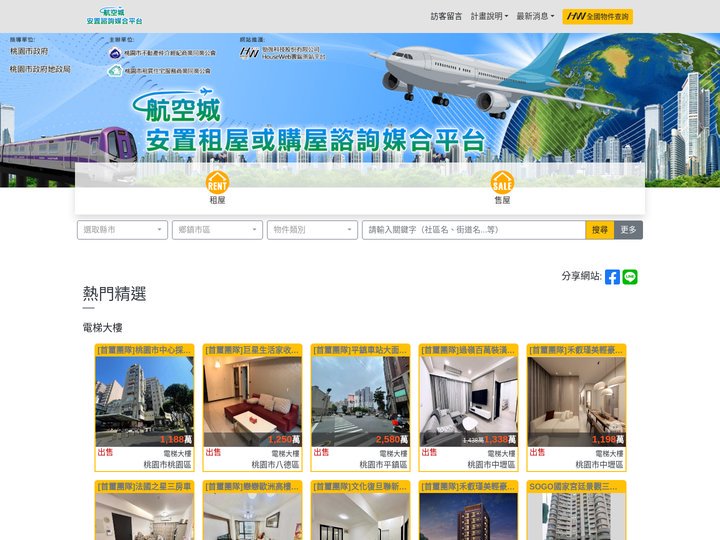The image size is (720, 540).
Task: Open the 1,338萬 中壢區 listing photo
Action: click(468, 401)
